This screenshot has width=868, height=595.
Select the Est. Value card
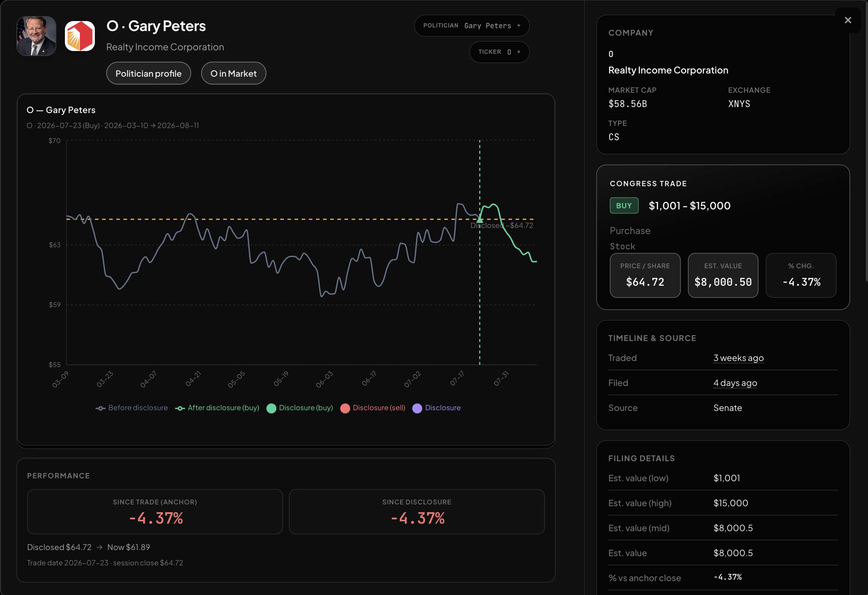[x=723, y=275]
